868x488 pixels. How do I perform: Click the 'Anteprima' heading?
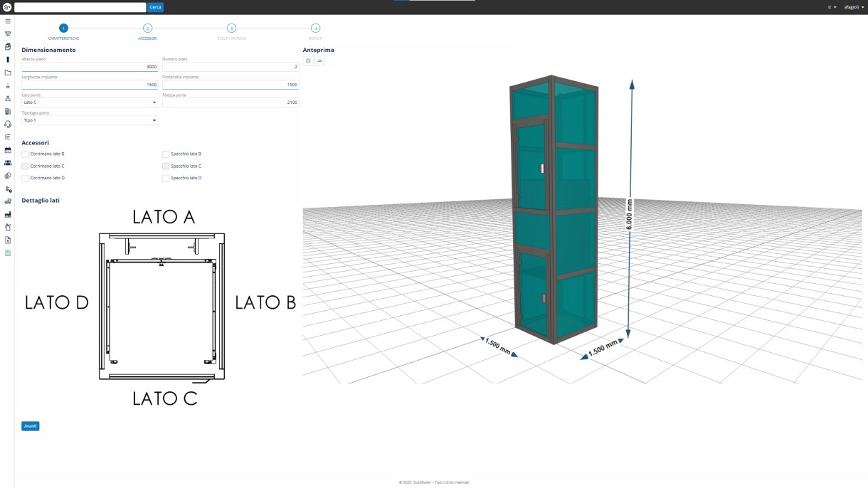point(318,50)
